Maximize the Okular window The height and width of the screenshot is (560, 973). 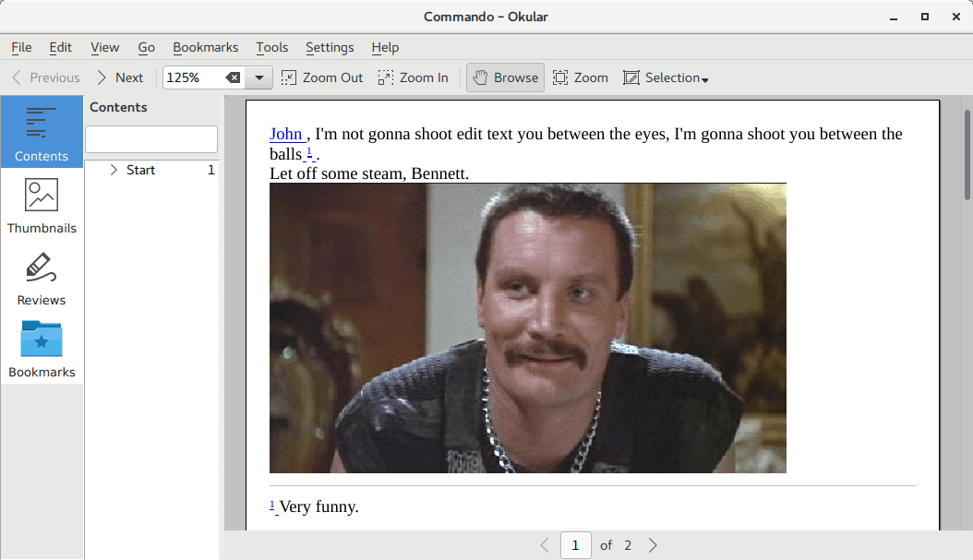coord(925,17)
